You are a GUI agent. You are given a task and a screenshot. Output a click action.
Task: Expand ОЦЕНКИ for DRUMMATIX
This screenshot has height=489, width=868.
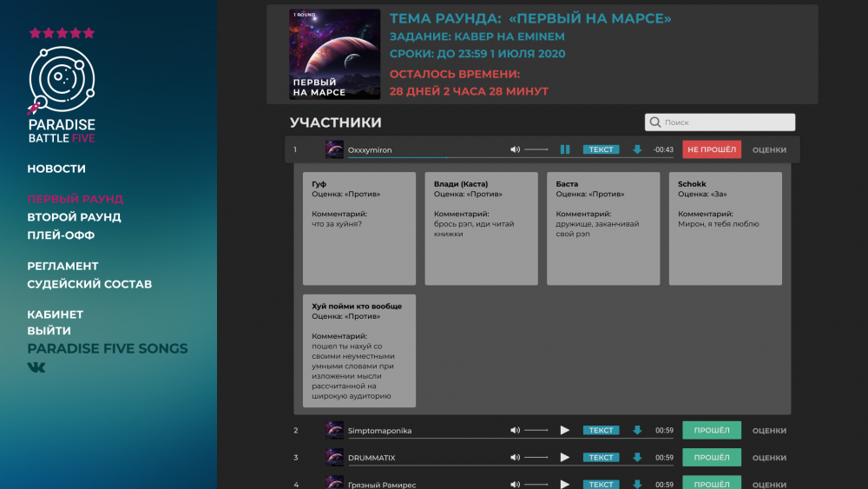[x=769, y=458]
